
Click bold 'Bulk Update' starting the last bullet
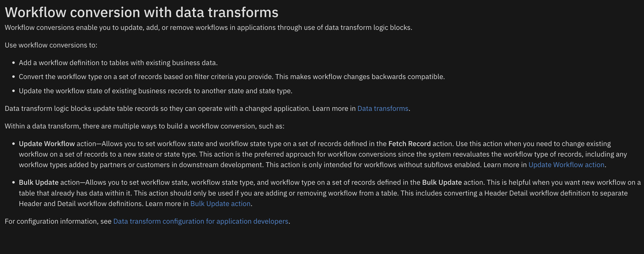tap(39, 182)
